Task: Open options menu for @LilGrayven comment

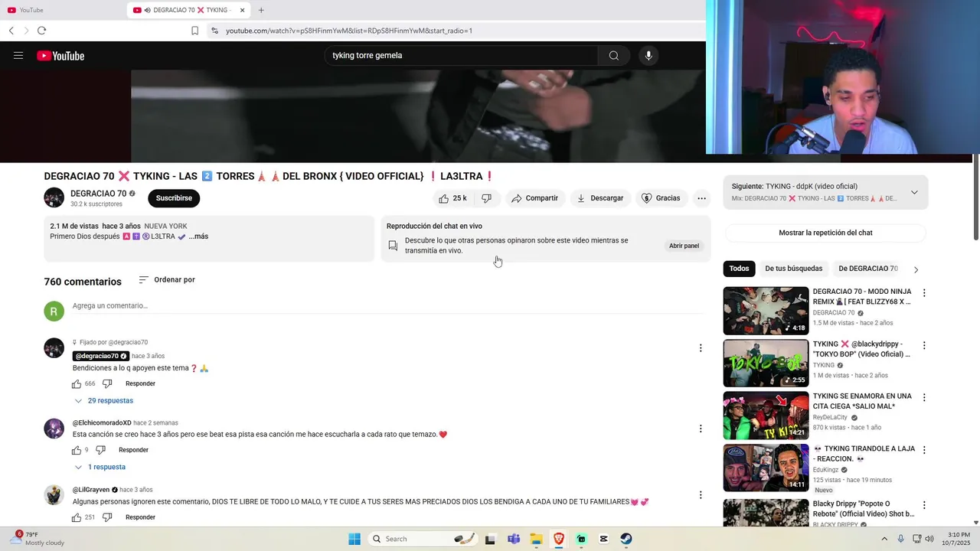Action: [x=700, y=495]
